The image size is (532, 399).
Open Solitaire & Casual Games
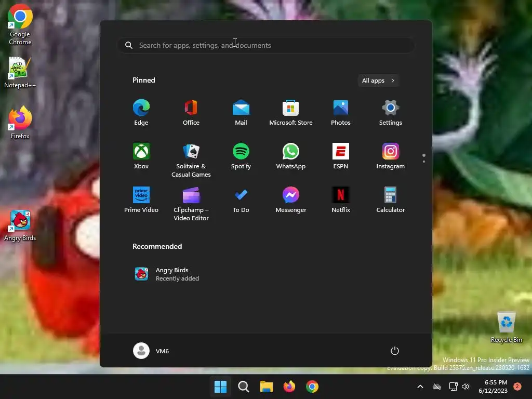click(x=191, y=160)
